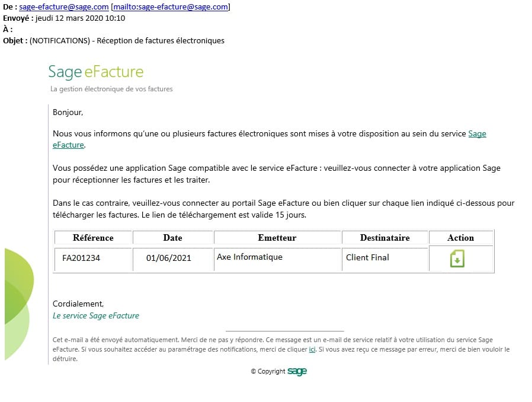Select the Date column header

tap(172, 238)
